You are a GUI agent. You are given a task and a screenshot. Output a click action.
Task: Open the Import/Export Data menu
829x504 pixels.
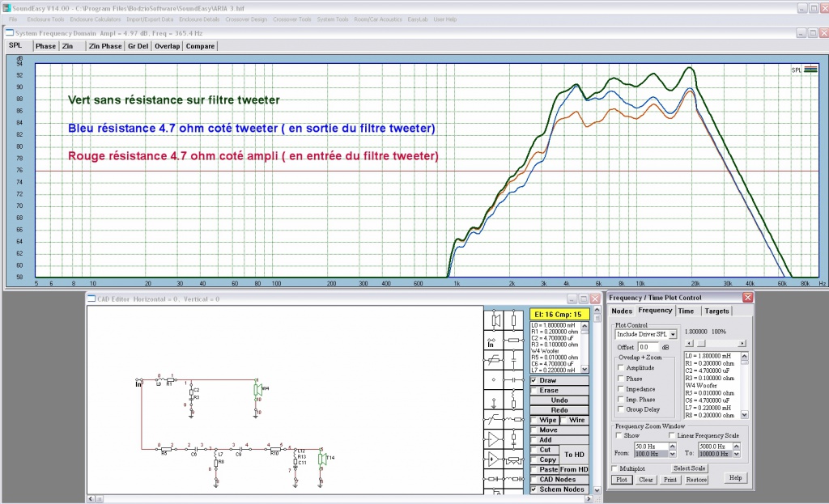pyautogui.click(x=150, y=19)
